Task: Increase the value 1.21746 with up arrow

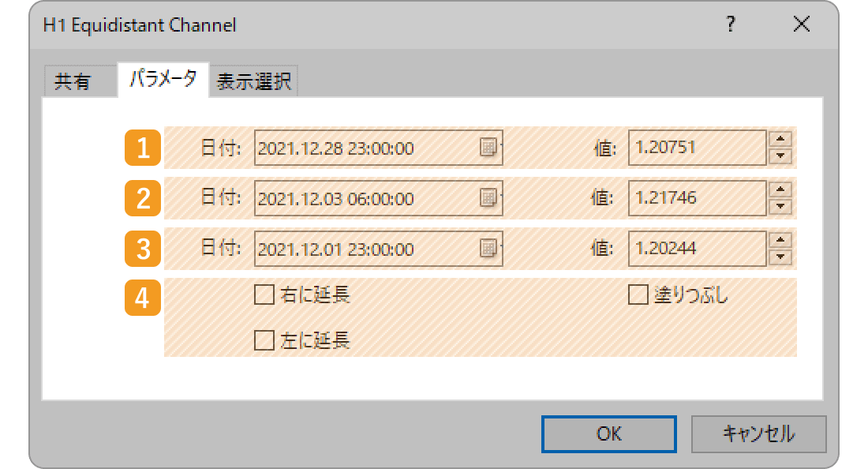Action: pyautogui.click(x=780, y=189)
